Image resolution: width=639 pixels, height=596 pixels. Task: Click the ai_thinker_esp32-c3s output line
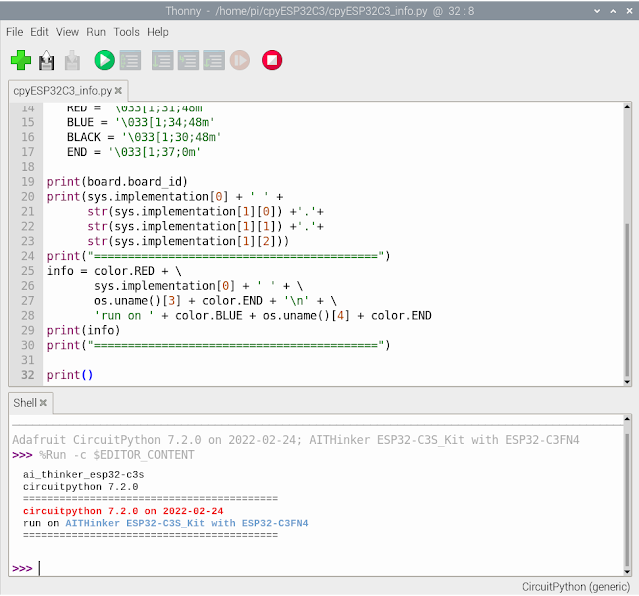pyautogui.click(x=84, y=475)
